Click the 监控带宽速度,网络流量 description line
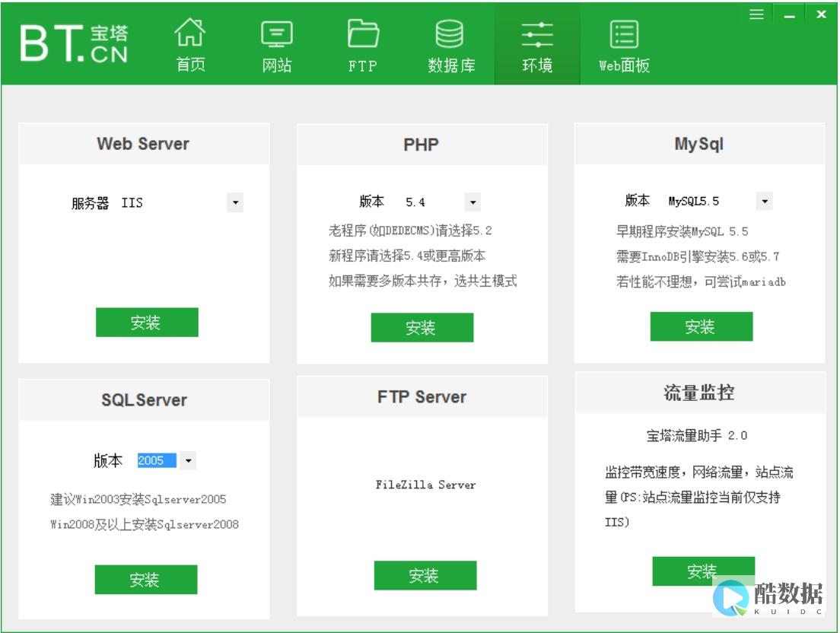 tap(699, 472)
